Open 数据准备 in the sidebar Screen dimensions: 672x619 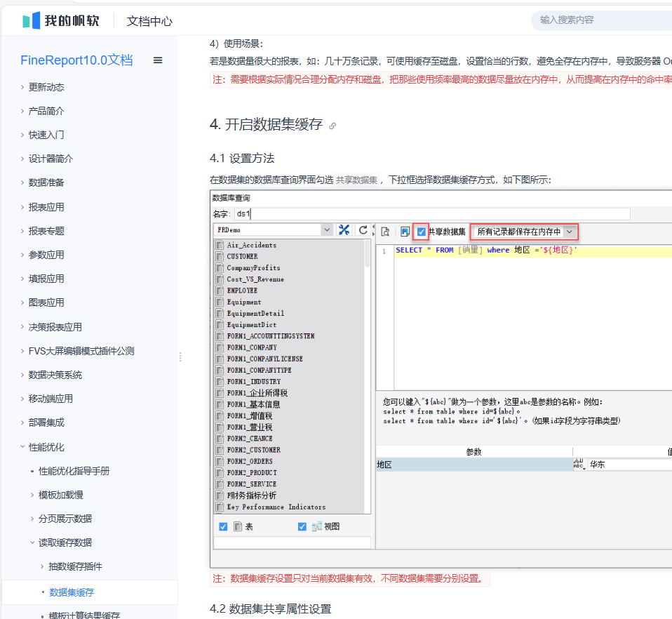[x=46, y=182]
